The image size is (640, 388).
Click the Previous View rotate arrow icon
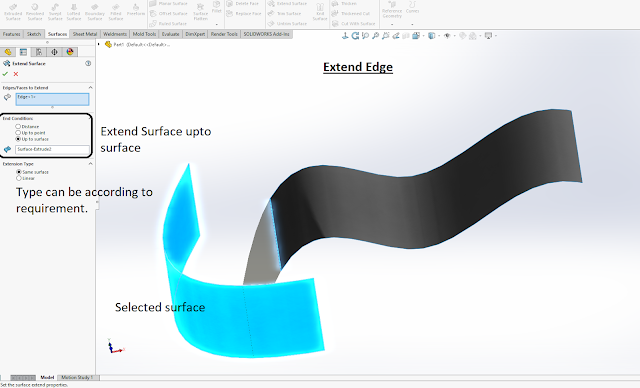coord(355,36)
